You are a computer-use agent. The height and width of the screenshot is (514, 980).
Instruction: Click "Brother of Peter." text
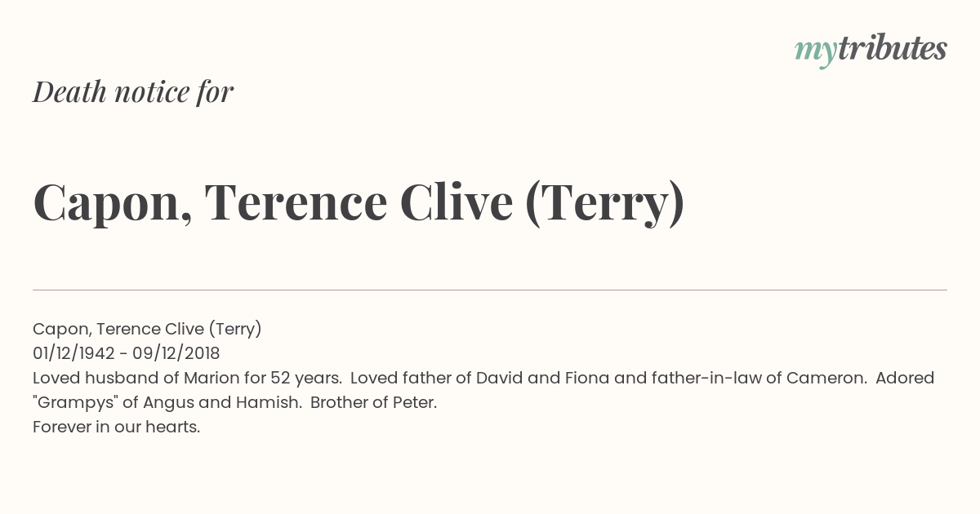click(373, 402)
